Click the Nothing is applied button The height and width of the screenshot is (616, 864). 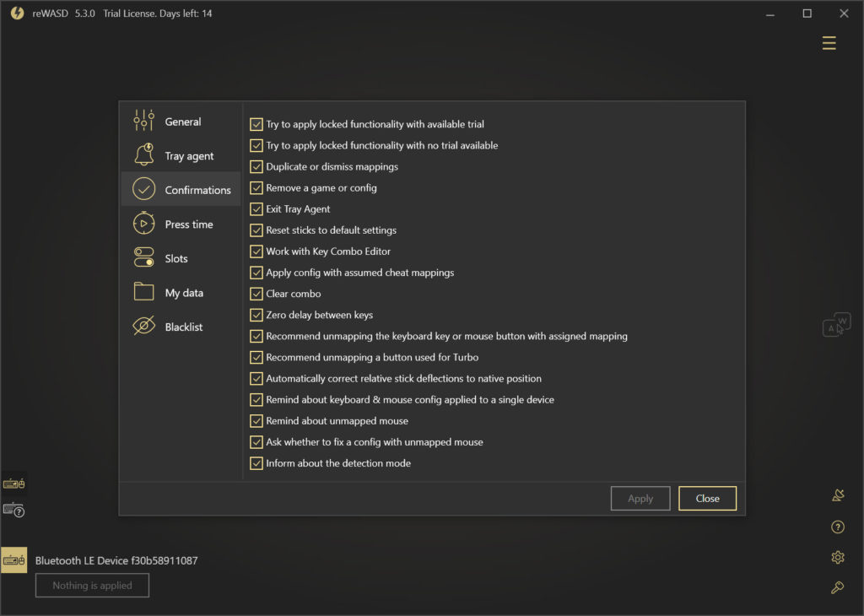click(92, 585)
